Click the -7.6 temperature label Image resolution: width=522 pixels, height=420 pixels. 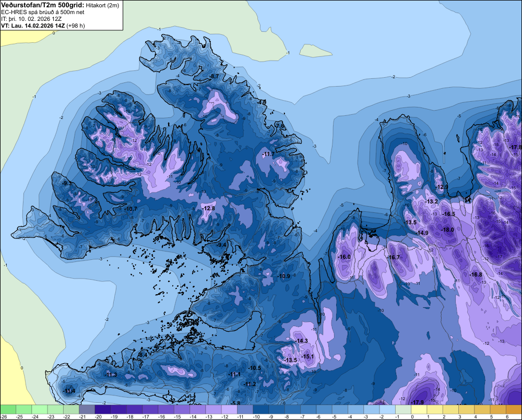coord(280,126)
